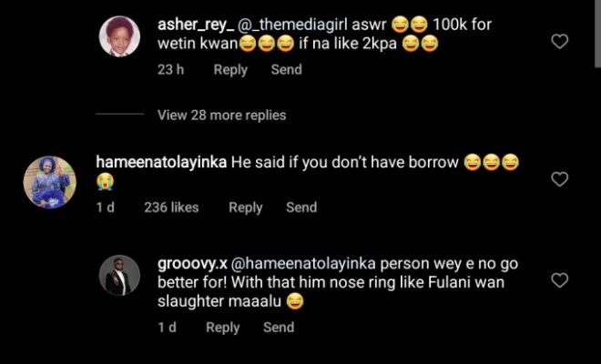601x364 pixels.
Task: Send hameenatolayinka's comment to someone
Action: [x=301, y=207]
